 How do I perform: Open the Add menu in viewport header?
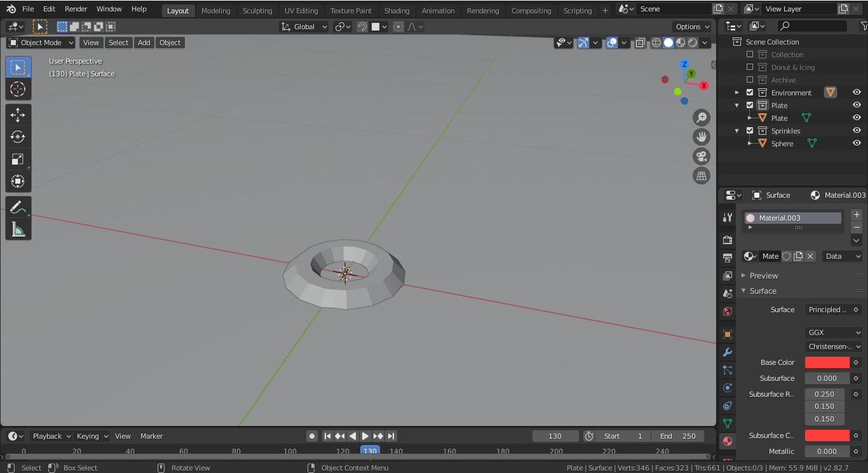tap(144, 43)
